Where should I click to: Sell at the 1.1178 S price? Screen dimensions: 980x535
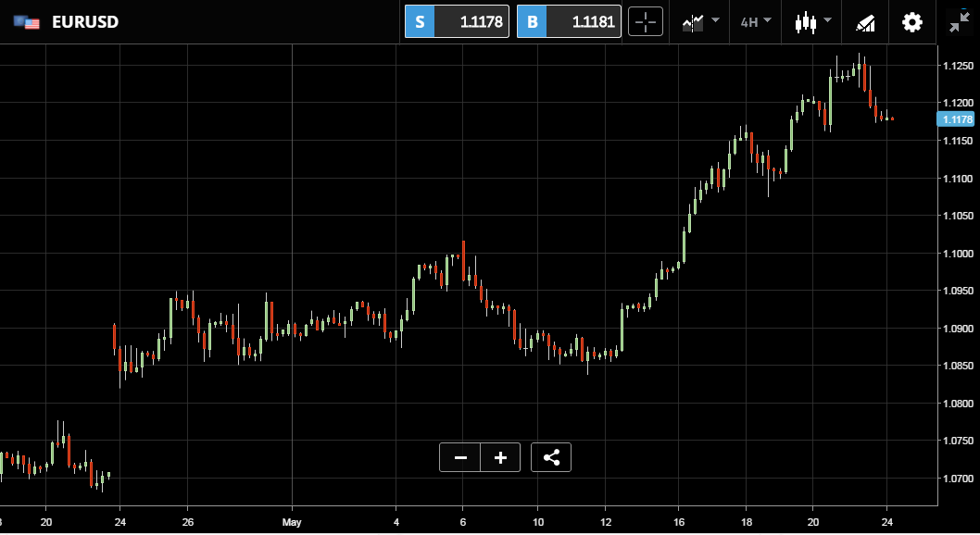tap(457, 22)
